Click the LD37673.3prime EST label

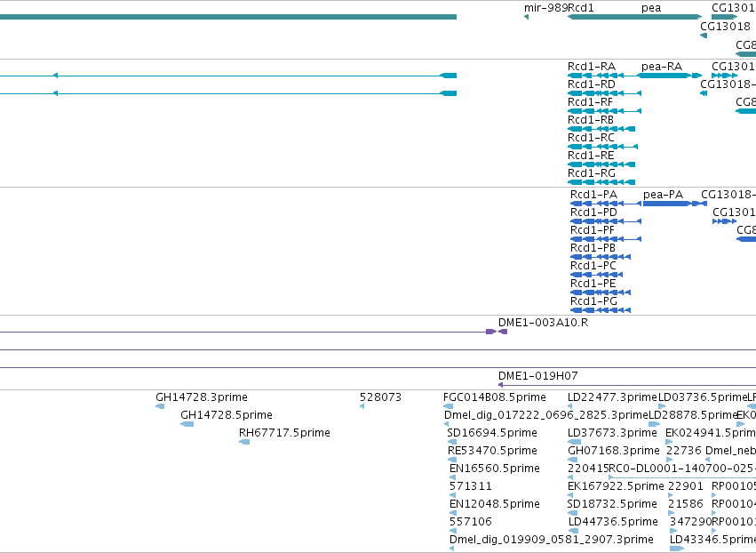[612, 433]
